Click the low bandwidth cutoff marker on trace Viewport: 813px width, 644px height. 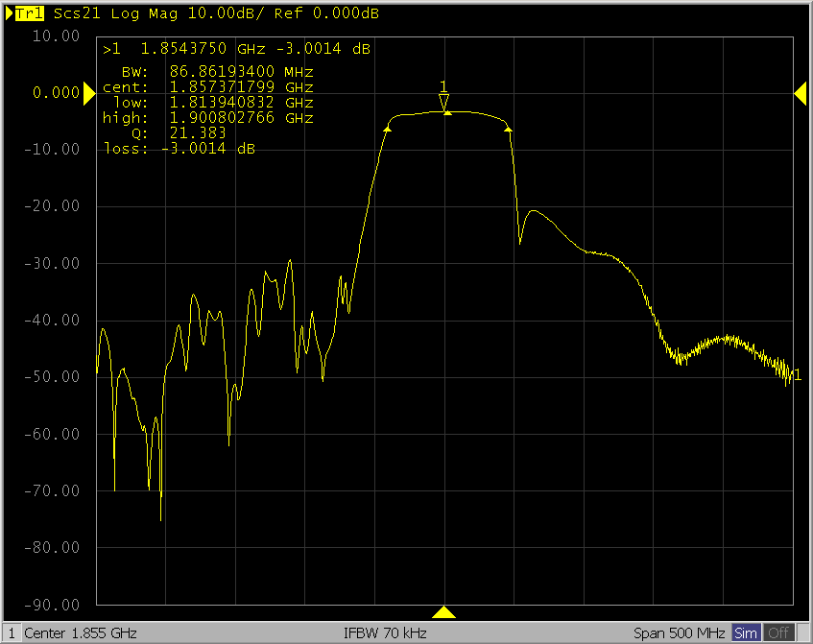(388, 126)
